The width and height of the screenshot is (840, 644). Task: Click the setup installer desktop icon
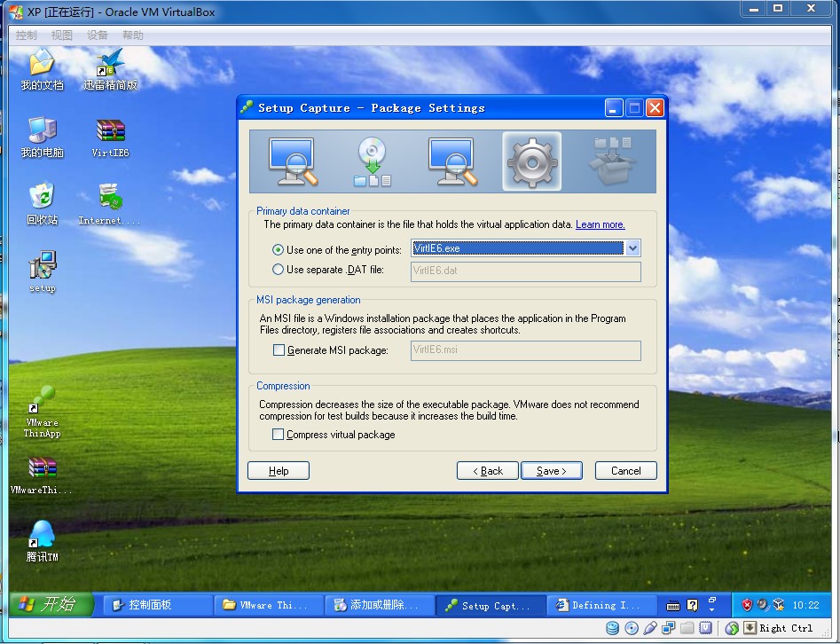(43, 271)
